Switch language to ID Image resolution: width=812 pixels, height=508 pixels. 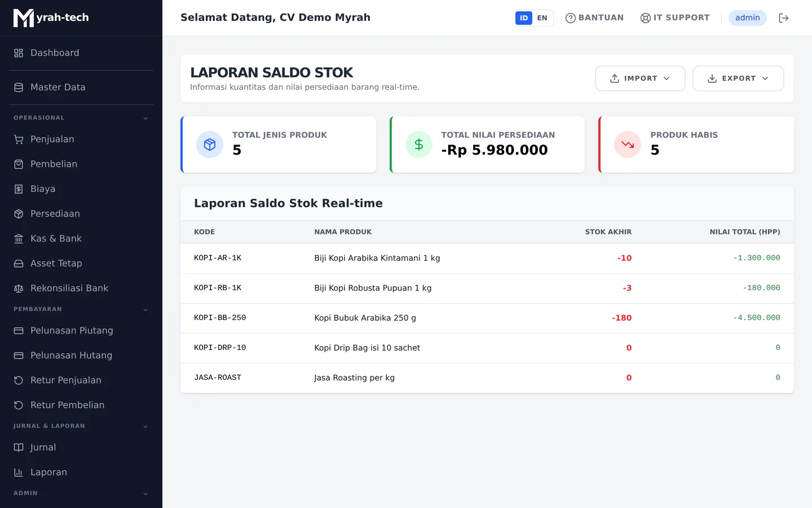point(524,18)
